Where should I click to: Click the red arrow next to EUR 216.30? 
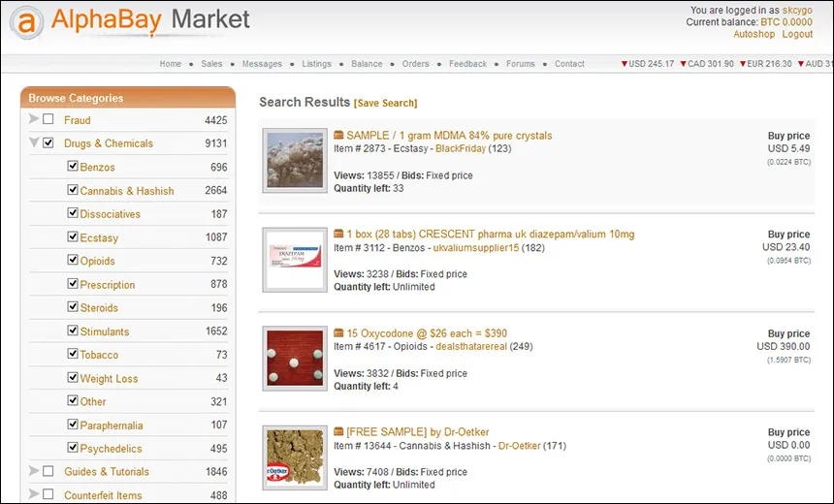click(743, 65)
